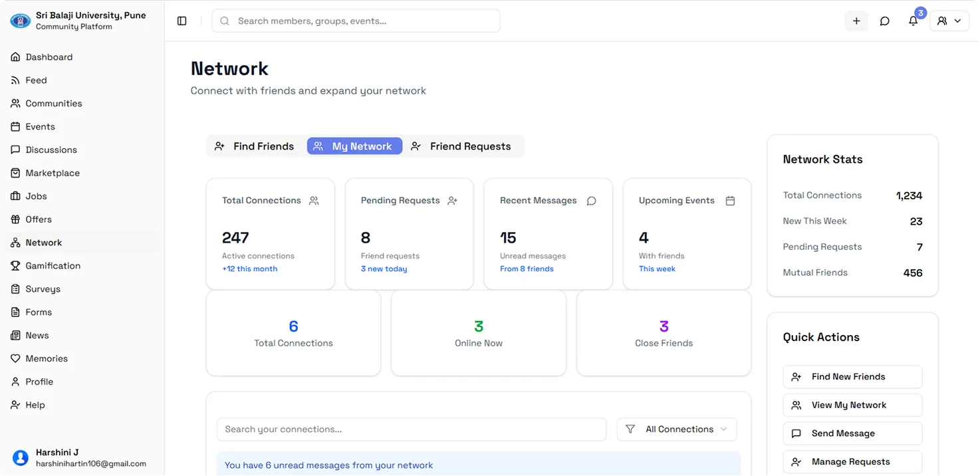
Task: Open the All Connections filter dropdown
Action: point(677,429)
